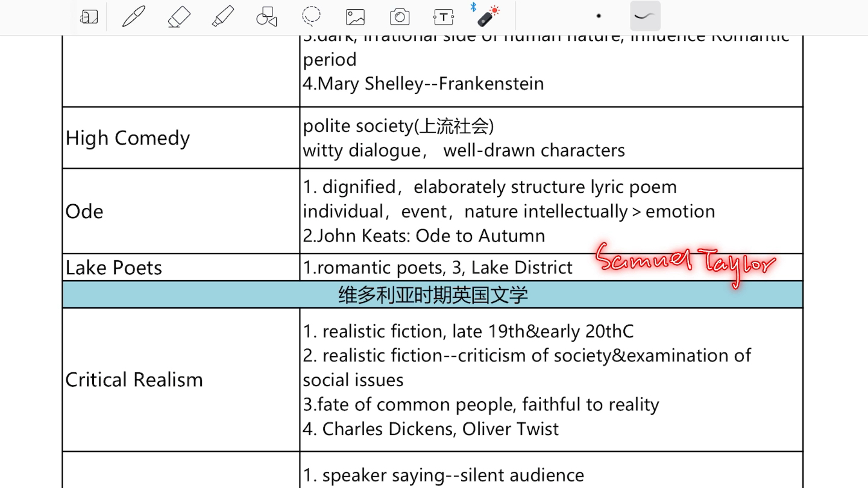868x488 pixels.
Task: Click 'individual, event, nature intellectually > emotion' line
Action: pos(509,211)
